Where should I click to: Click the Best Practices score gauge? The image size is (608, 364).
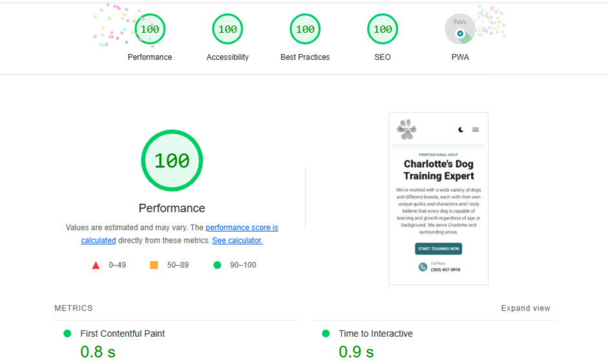[305, 29]
